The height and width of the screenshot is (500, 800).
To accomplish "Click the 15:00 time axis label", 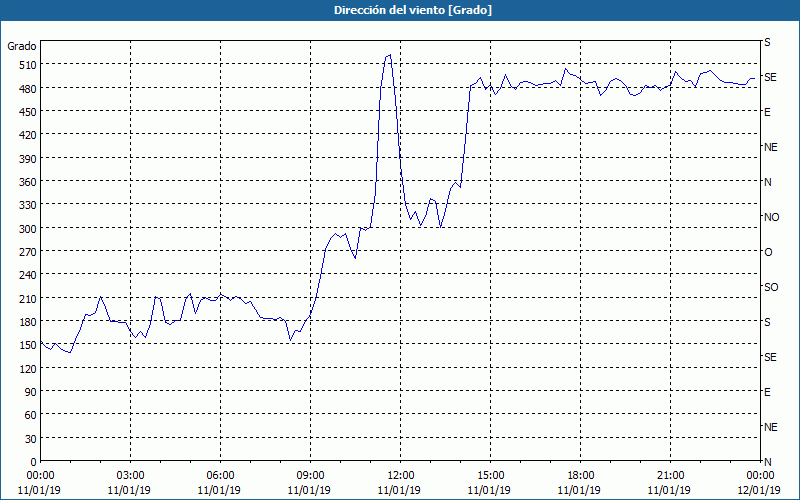I will tap(490, 476).
